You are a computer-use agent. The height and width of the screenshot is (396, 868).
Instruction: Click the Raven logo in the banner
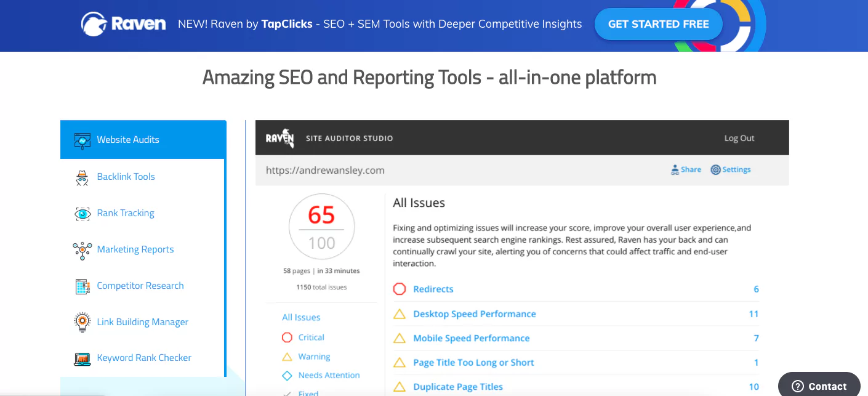[124, 24]
